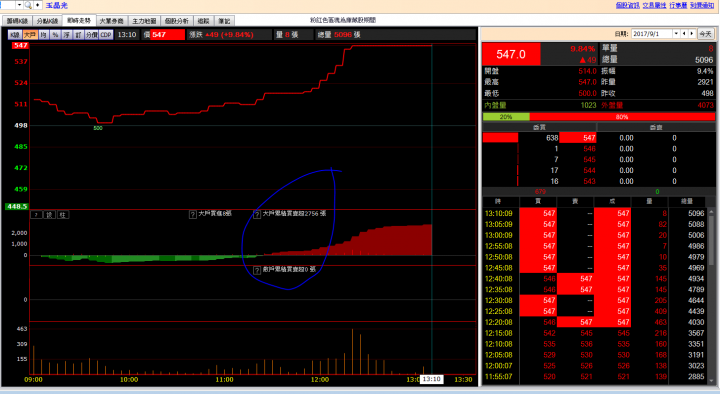Image resolution: width=720 pixels, height=394 pixels.
Task: Click the 玉晶光 stock name
Action: point(56,6)
